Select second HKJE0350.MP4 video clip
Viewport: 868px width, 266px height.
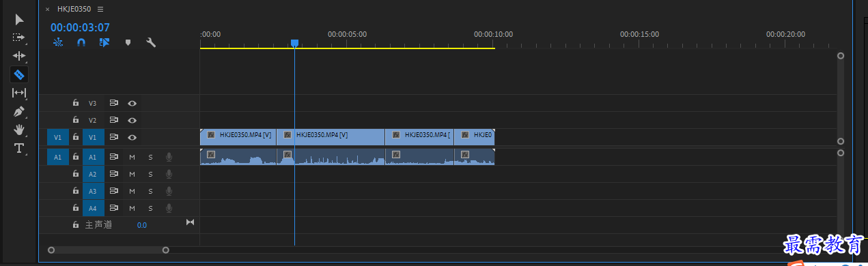[x=331, y=136]
